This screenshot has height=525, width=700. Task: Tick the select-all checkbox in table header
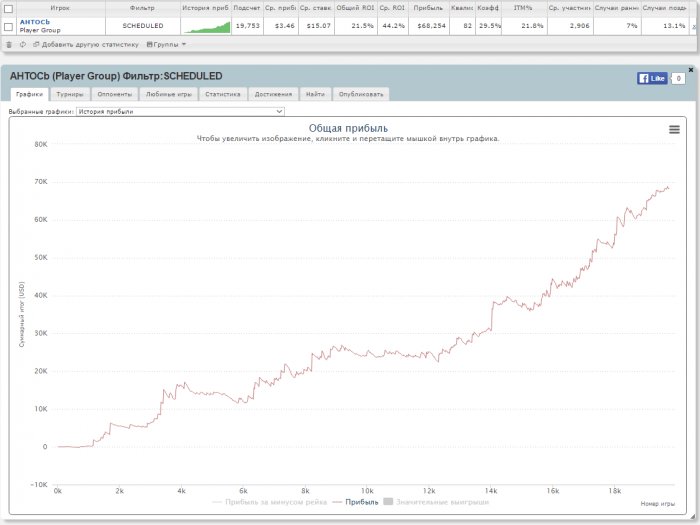[x=9, y=7]
